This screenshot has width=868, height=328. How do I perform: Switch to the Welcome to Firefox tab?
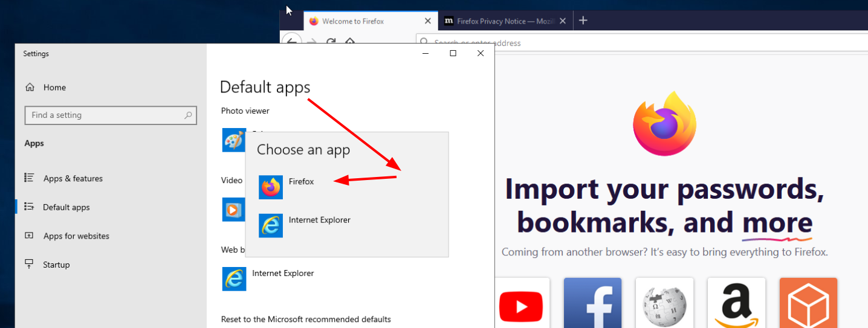coord(370,21)
